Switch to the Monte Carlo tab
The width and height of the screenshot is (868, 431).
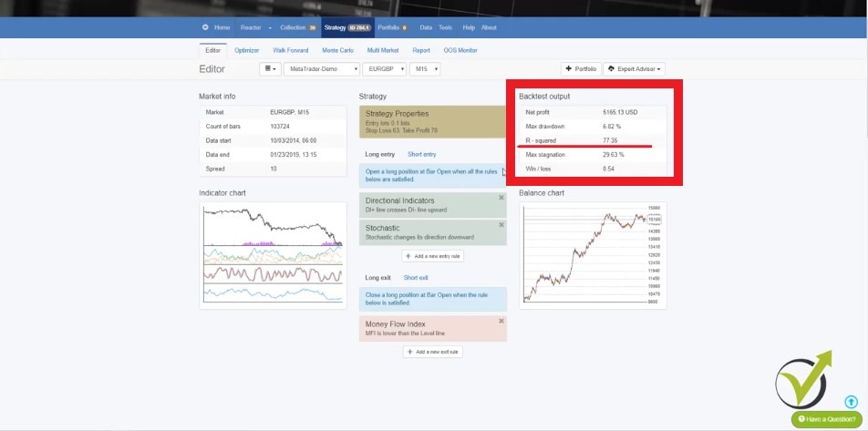(x=337, y=50)
